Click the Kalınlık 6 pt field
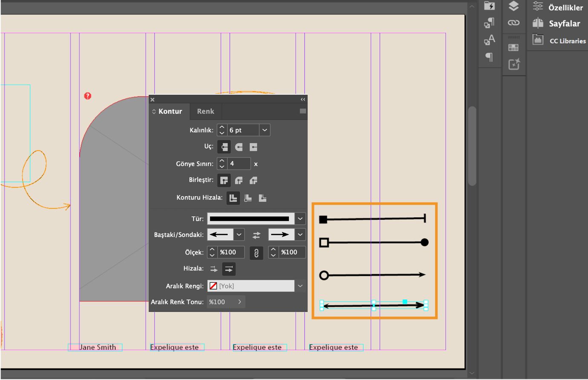The width and height of the screenshot is (588, 380). (x=243, y=130)
